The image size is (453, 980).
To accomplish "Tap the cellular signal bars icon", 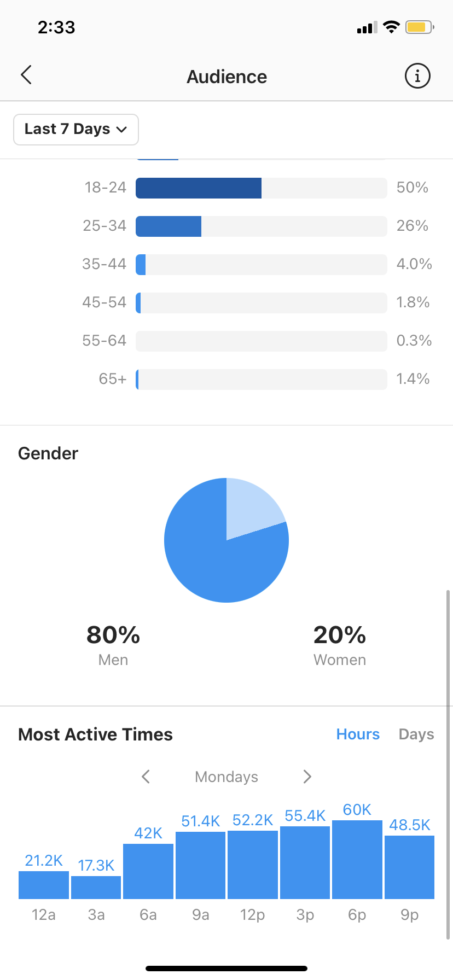I will (367, 27).
